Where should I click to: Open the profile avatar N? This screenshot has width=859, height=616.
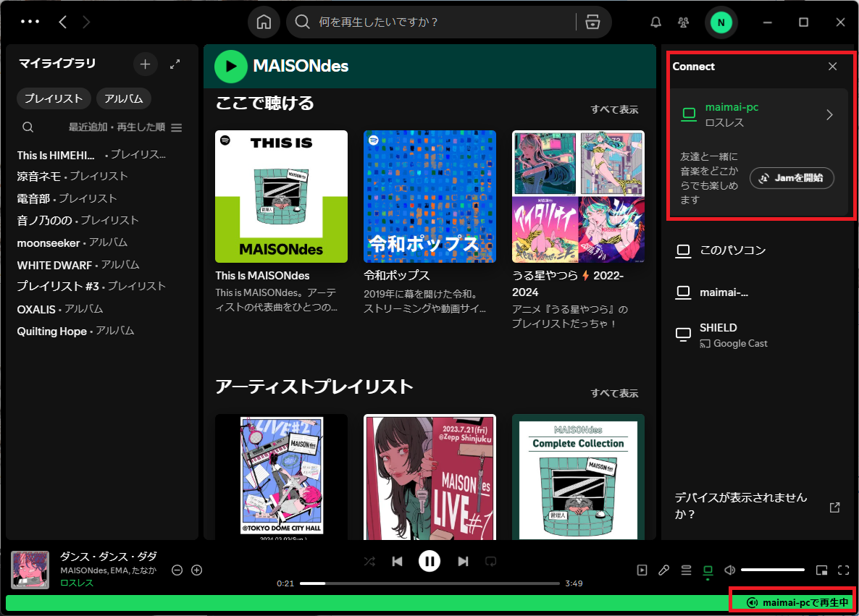(721, 22)
